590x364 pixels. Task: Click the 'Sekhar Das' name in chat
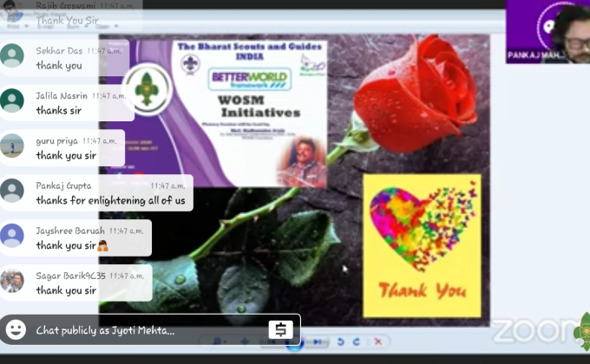point(59,51)
